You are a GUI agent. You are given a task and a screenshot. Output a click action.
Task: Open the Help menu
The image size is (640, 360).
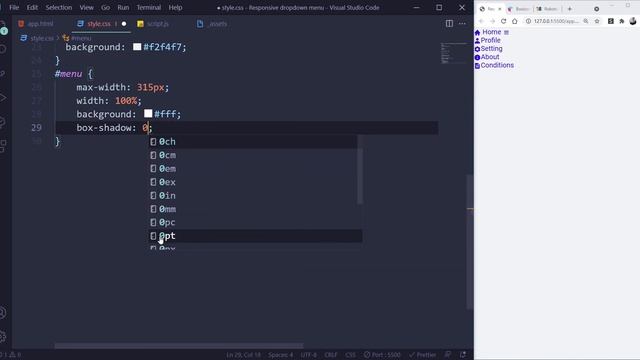click(176, 7)
